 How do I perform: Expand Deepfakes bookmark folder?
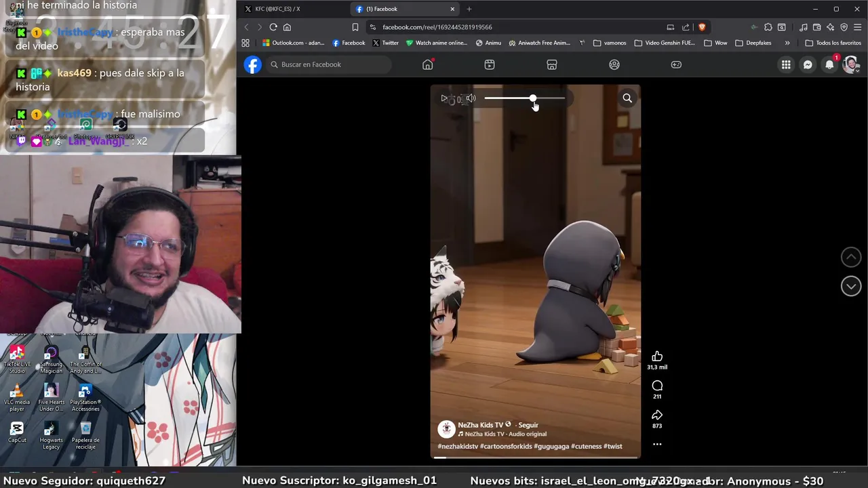pos(753,43)
